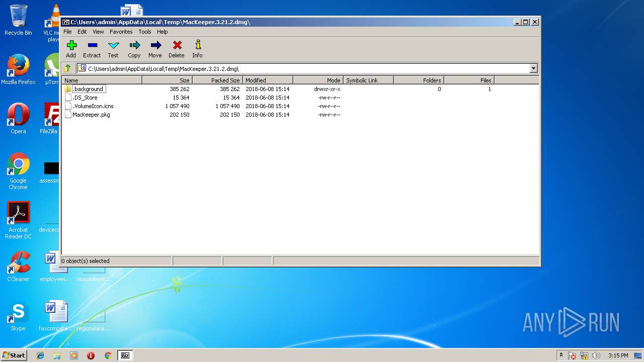Screen dimensions: 644x362
Task: Open the View menu
Action: point(98,32)
